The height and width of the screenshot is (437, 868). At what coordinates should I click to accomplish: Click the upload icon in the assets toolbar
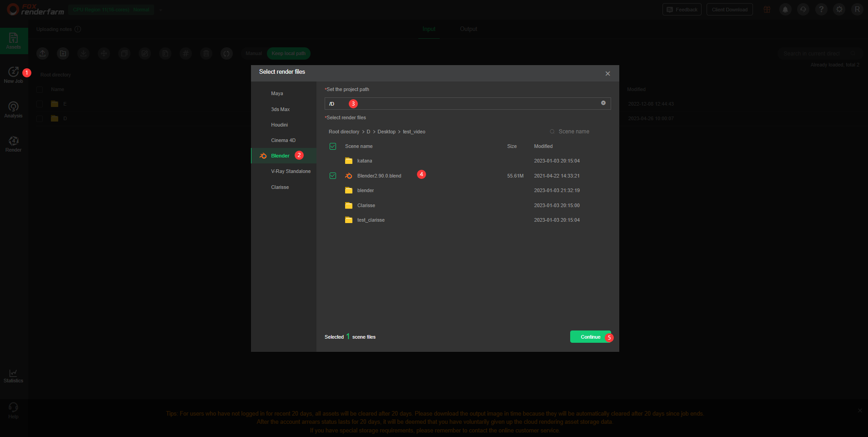pyautogui.click(x=43, y=53)
